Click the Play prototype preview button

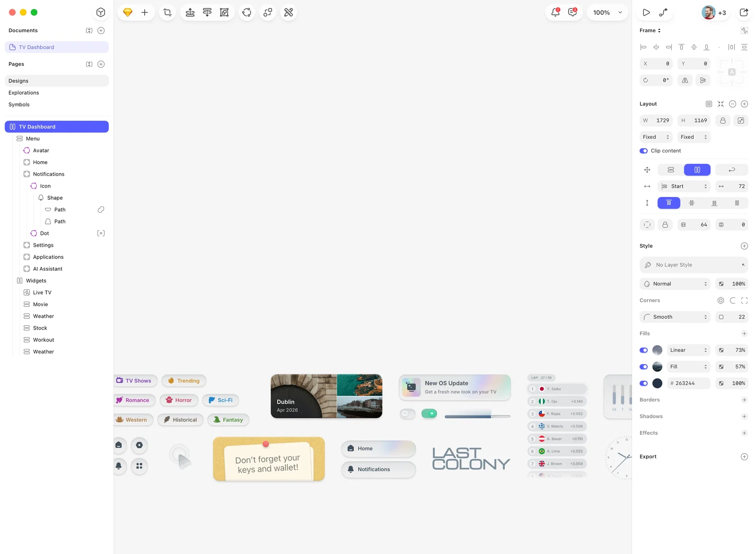(x=646, y=12)
